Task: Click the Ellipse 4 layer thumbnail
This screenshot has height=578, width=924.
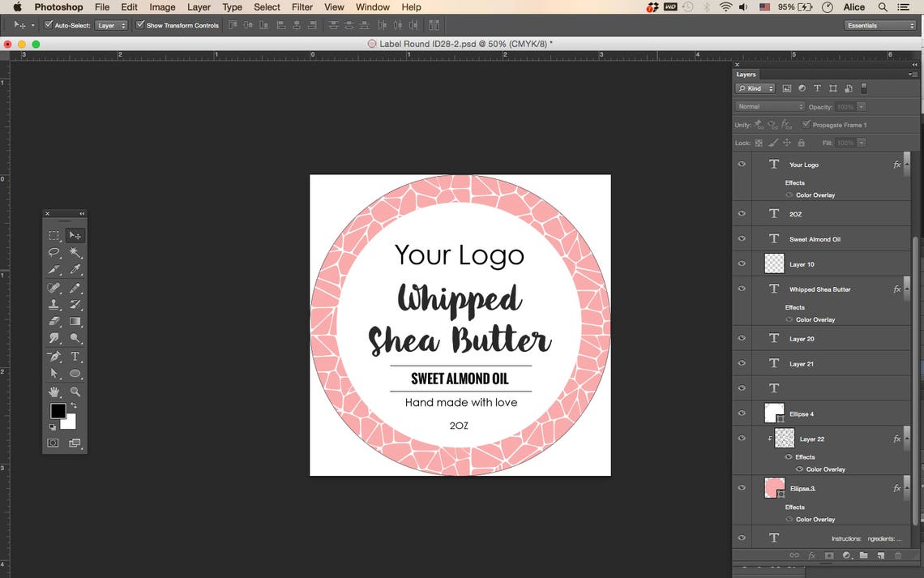Action: (773, 413)
